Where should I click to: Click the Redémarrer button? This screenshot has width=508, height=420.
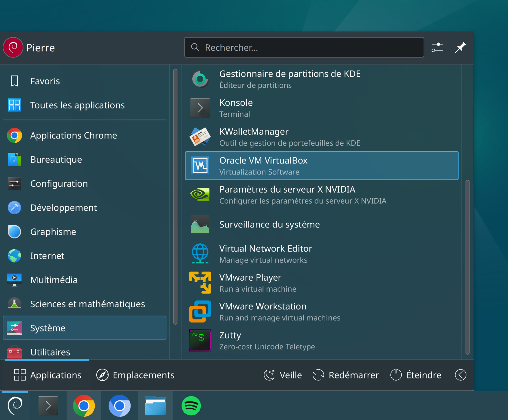pyautogui.click(x=346, y=375)
